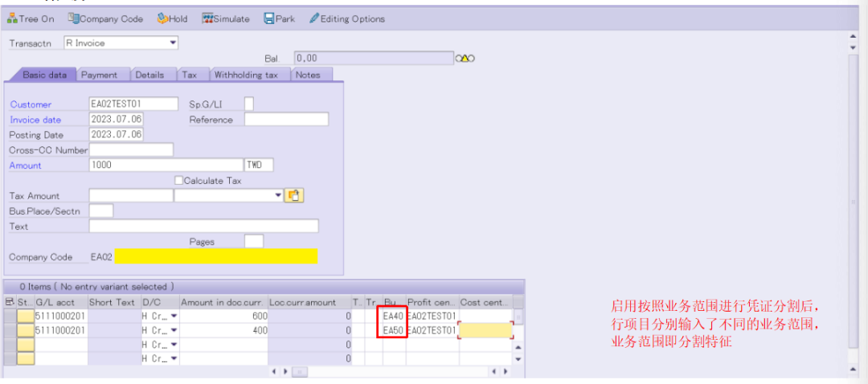
Task: Toggle the Calculate Tax checkbox
Action: coord(178,181)
